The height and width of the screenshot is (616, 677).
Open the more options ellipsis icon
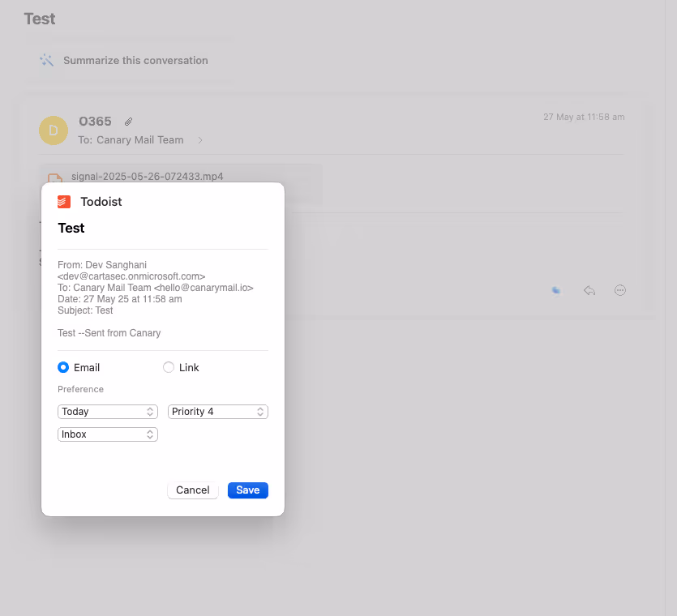pos(620,290)
